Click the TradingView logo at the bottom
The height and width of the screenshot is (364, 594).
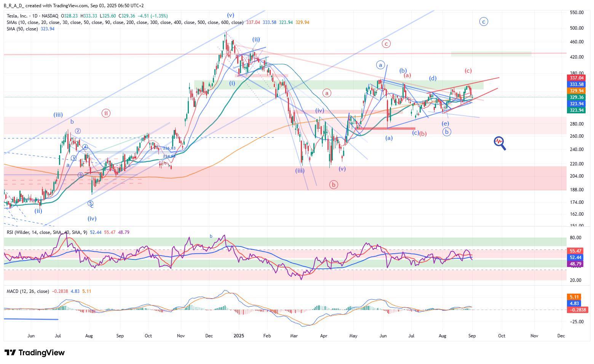[x=34, y=353]
